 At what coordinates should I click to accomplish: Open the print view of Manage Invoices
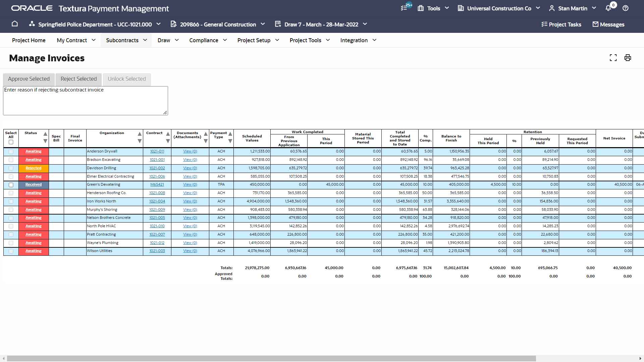point(628,58)
